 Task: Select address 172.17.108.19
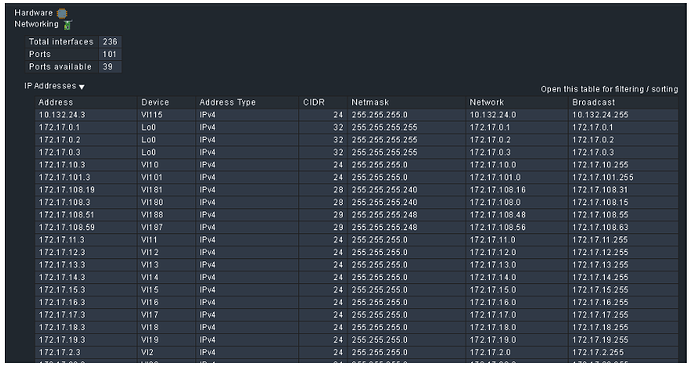point(66,190)
